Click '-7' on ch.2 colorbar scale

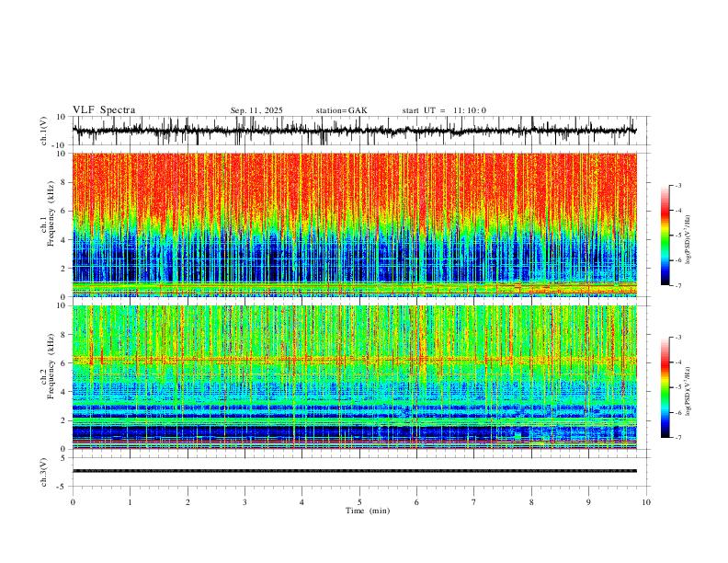677,437
